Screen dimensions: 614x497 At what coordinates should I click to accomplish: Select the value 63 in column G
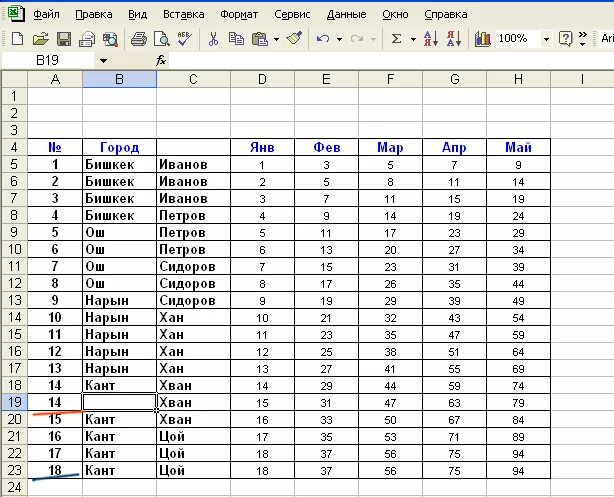tap(454, 402)
